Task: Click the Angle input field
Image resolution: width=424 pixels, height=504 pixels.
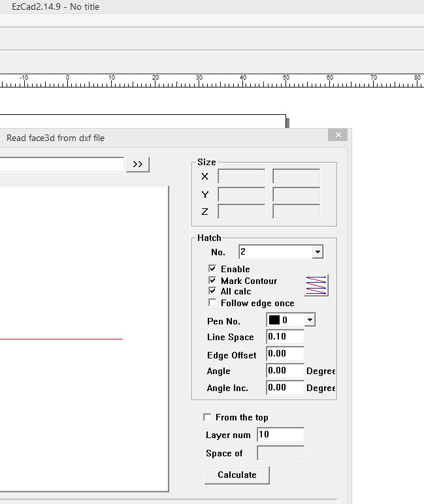Action: pyautogui.click(x=285, y=371)
